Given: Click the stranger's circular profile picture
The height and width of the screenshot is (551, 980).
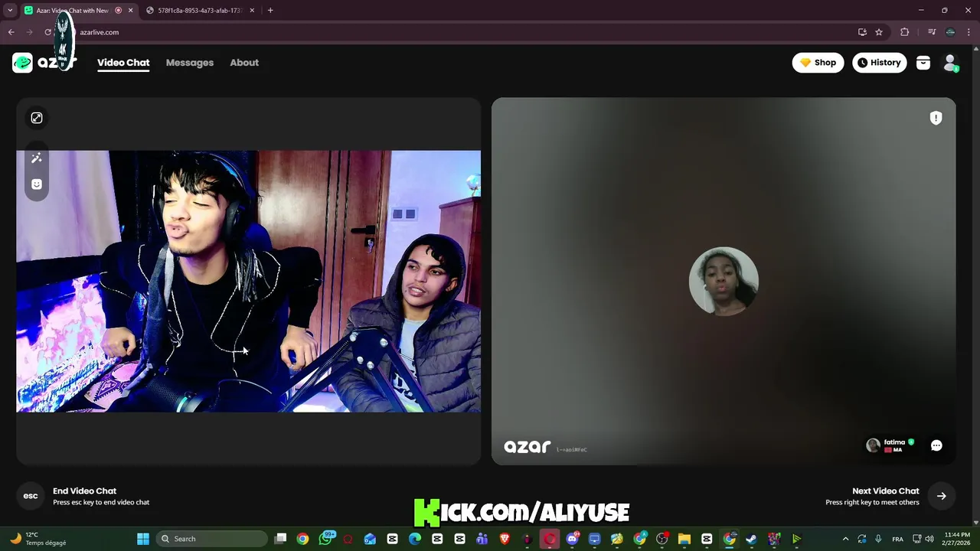Looking at the screenshot, I should click(x=724, y=281).
